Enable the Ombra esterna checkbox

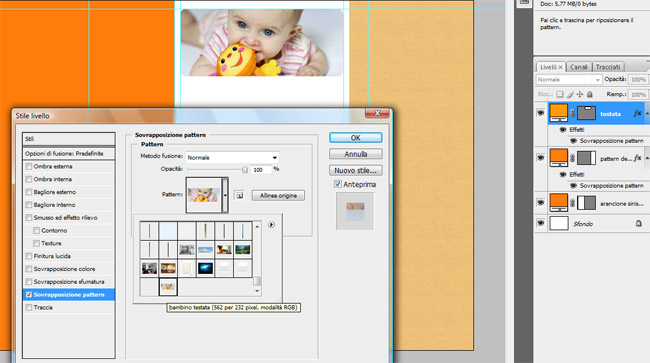(x=29, y=167)
